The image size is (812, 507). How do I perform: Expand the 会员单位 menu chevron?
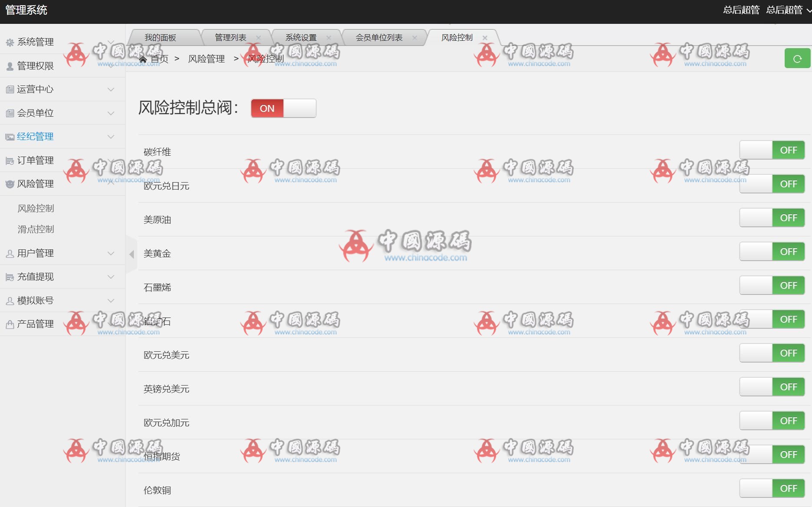[x=111, y=113]
